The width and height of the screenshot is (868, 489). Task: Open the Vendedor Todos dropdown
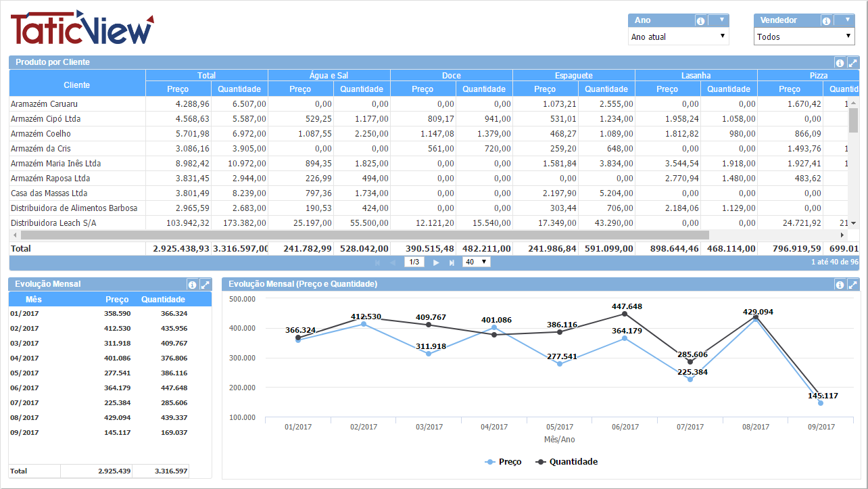pos(804,37)
